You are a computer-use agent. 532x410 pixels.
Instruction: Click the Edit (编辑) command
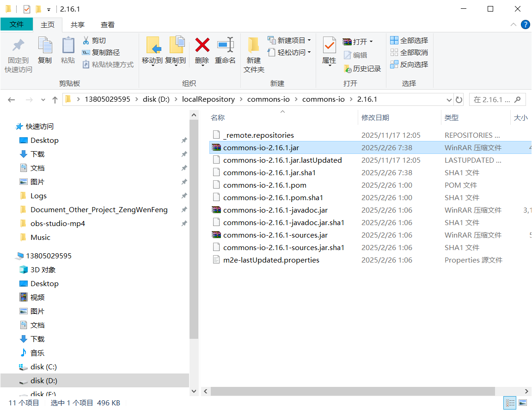[355, 55]
